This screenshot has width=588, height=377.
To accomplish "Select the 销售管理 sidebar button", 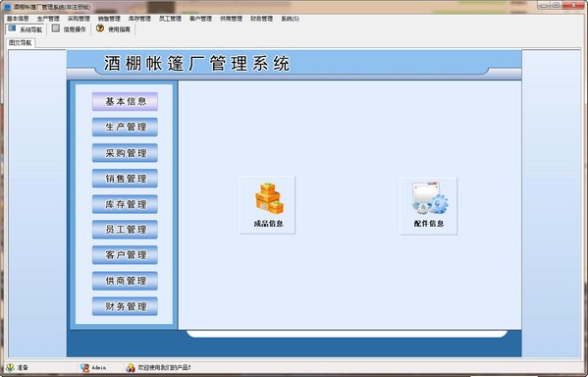I will coord(125,179).
